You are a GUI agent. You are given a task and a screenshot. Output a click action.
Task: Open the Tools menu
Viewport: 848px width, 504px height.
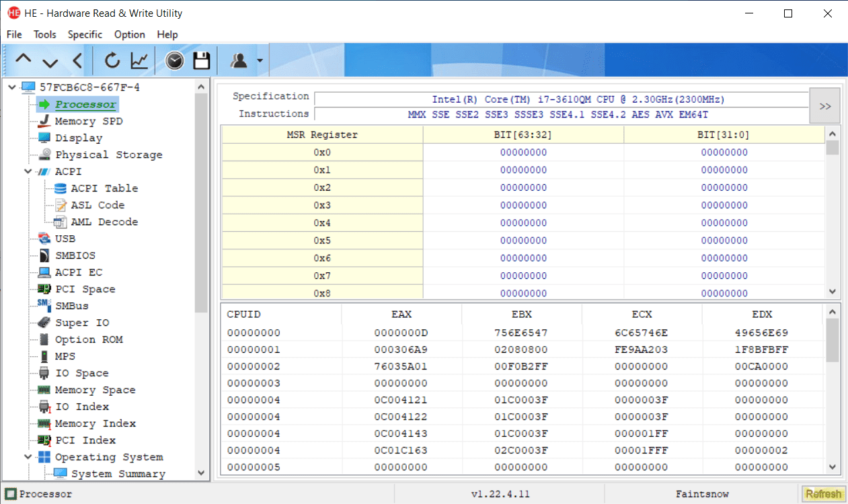[x=45, y=34]
